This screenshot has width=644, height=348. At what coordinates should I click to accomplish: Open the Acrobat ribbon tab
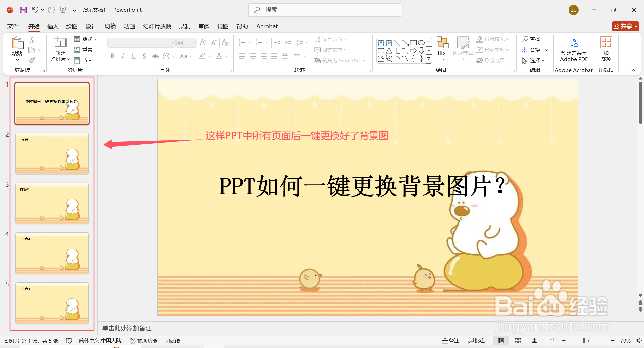pos(267,26)
